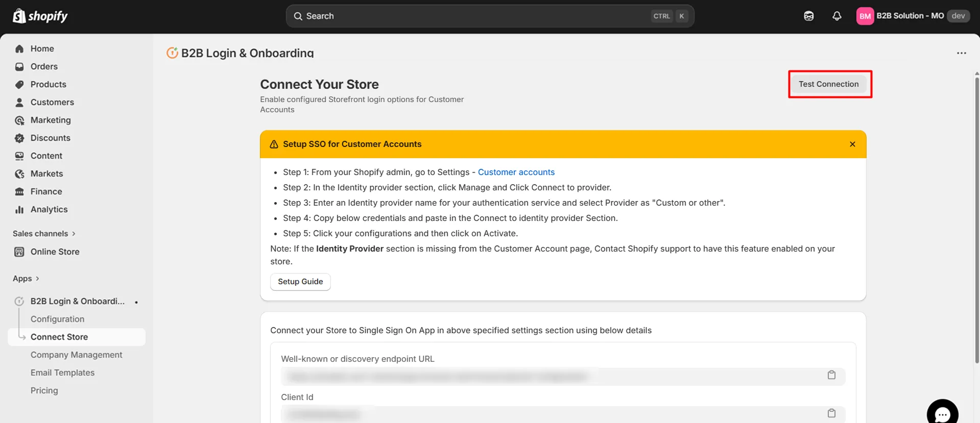Click the Test Connection button
Screen dimensions: 980x423
pyautogui.click(x=828, y=84)
